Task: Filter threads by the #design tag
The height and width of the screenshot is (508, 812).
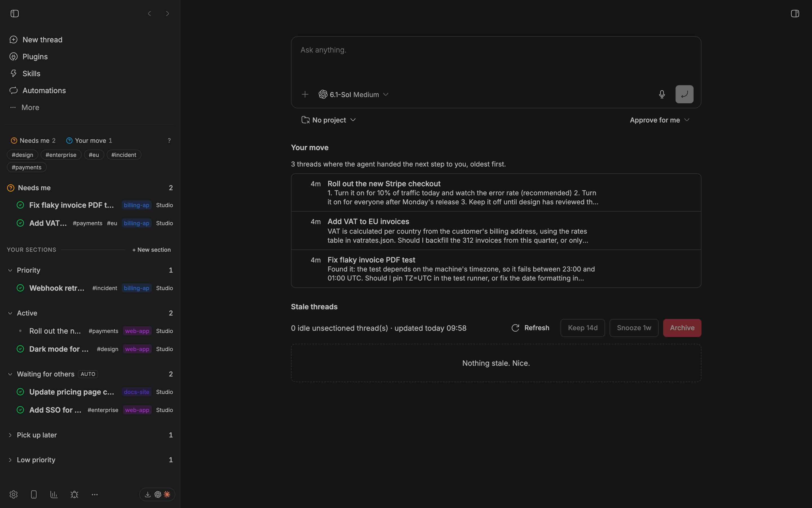Action: click(x=23, y=155)
